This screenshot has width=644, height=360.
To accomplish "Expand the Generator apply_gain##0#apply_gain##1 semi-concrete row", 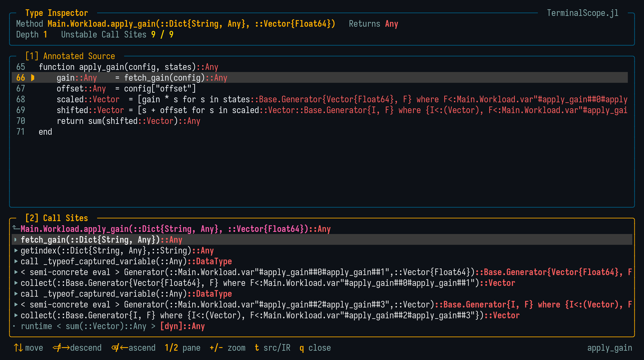I will coord(16,272).
